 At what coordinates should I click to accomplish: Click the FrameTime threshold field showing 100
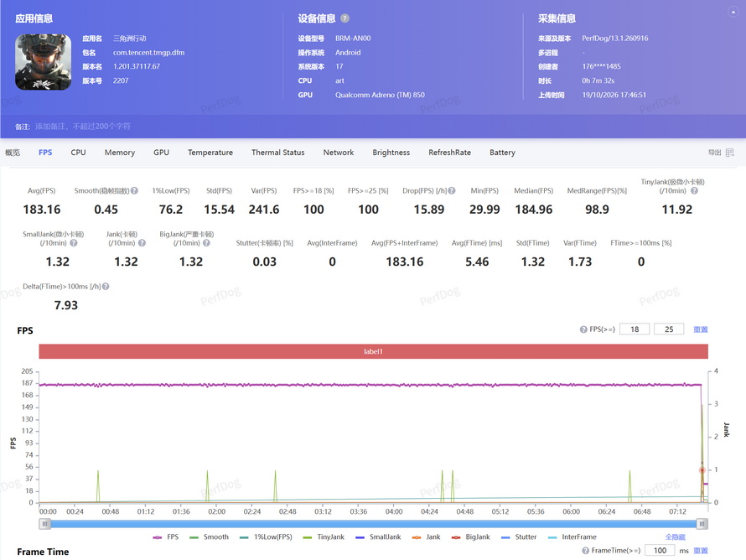coord(660,551)
